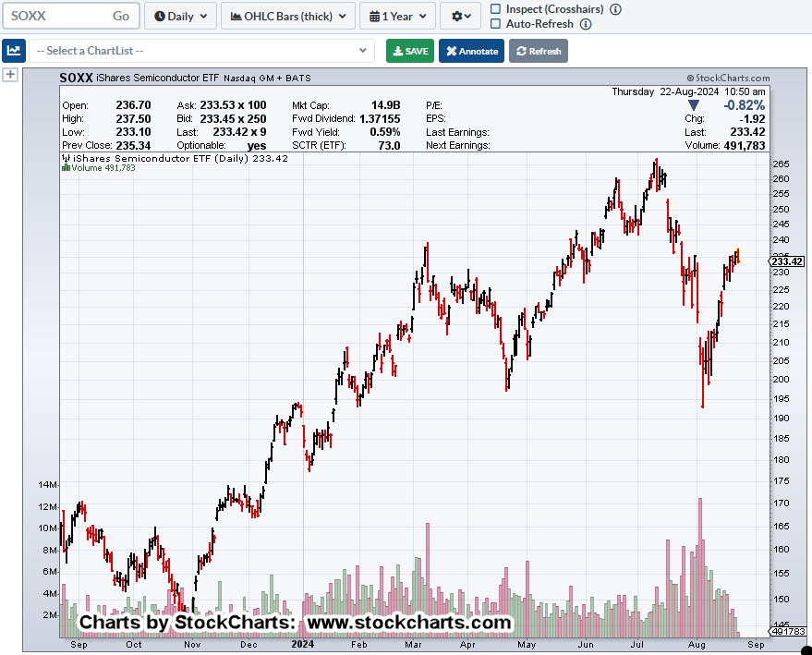This screenshot has height=655, width=812.
Task: Toggle the Auto-Refresh checkbox
Action: point(496,24)
